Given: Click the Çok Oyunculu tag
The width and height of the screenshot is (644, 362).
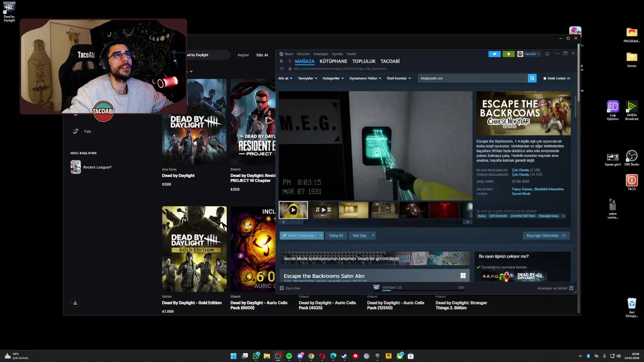Looking at the screenshot, I should (x=498, y=216).
